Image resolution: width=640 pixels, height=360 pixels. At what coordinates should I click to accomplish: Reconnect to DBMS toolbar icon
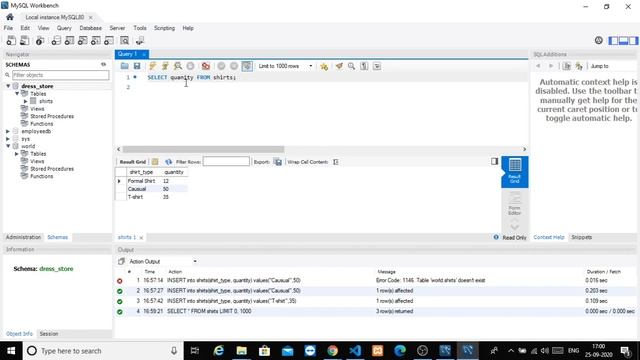pos(140,40)
